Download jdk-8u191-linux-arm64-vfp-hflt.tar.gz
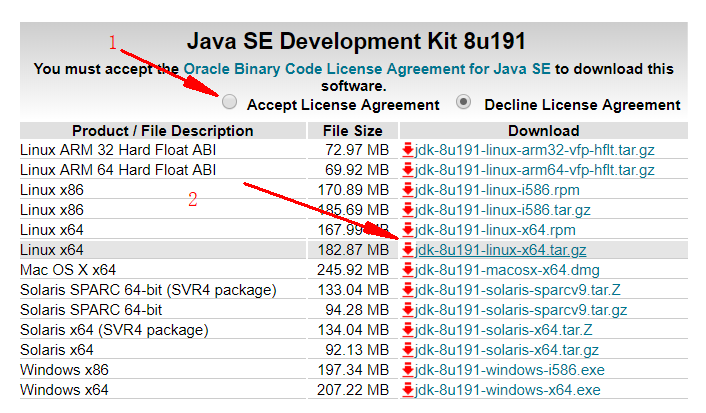The image size is (706, 413). pyautogui.click(x=534, y=170)
